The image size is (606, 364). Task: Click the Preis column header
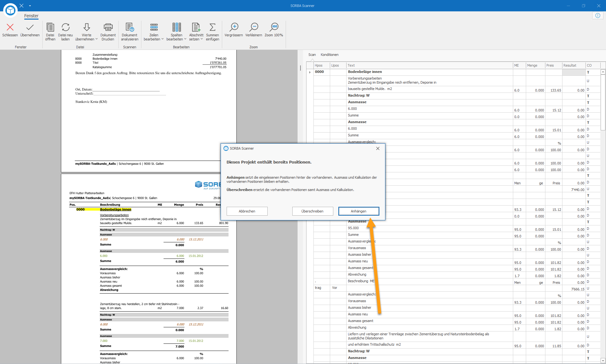click(554, 65)
